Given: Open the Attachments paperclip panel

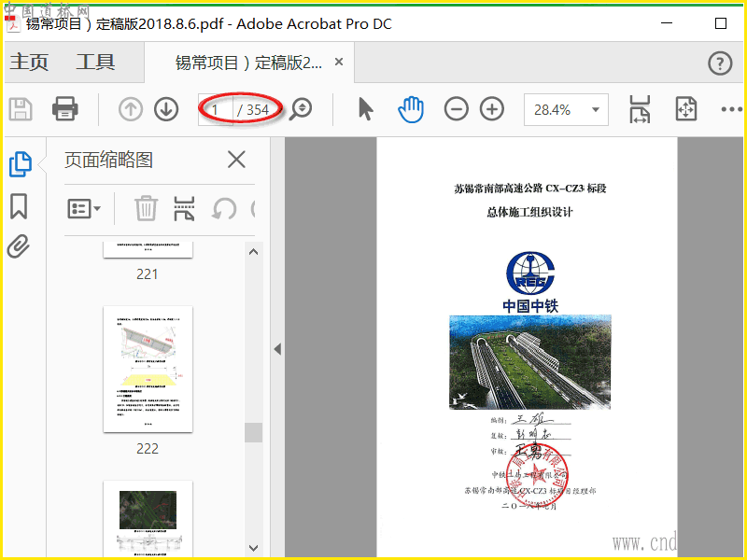Looking at the screenshot, I should [19, 246].
